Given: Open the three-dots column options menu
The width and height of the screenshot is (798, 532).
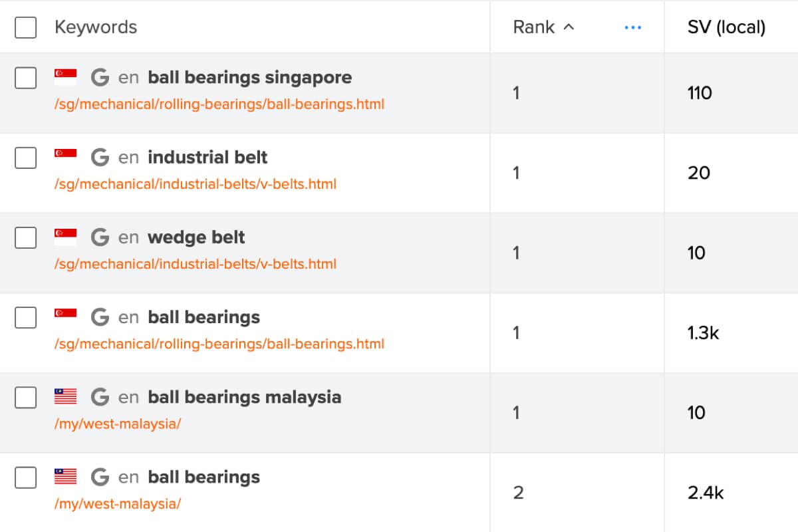Looking at the screenshot, I should (633, 27).
